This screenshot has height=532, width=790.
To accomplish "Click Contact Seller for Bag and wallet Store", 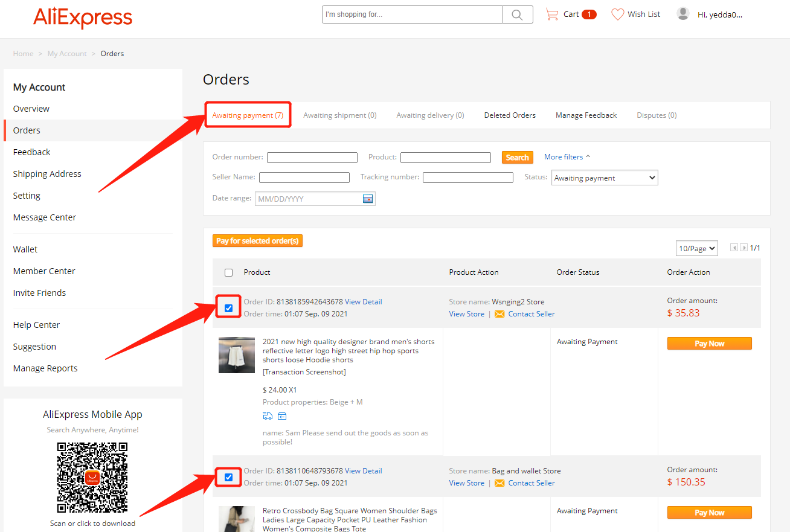I will click(x=531, y=483).
